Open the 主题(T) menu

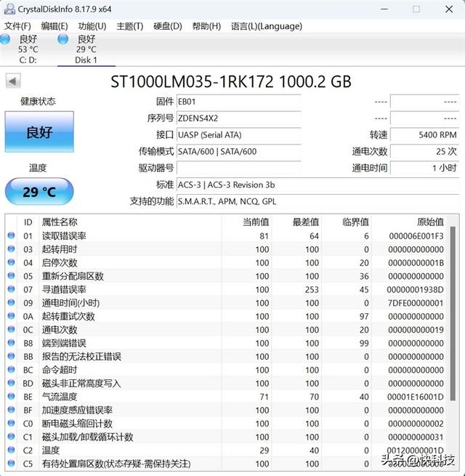coord(129,26)
